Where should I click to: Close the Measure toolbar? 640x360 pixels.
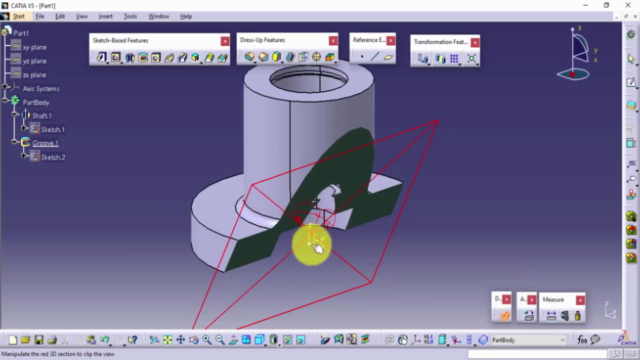pos(580,300)
